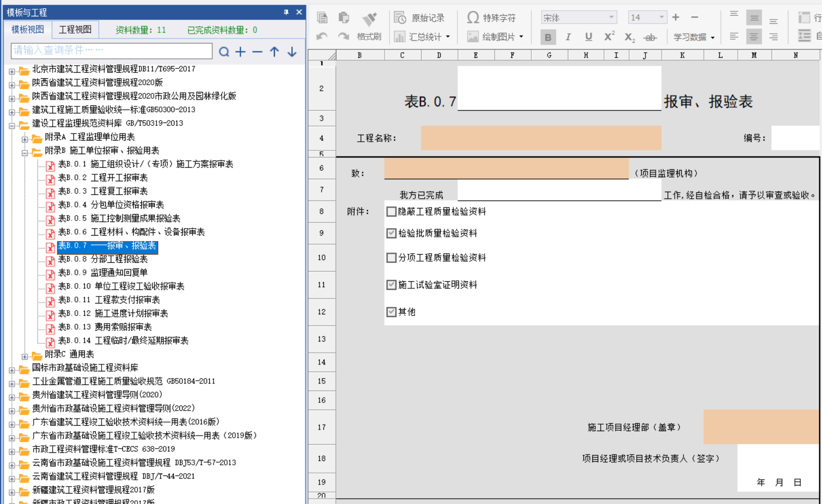This screenshot has height=504, width=822.
Task: Apply subscript formatting
Action: (x=629, y=37)
